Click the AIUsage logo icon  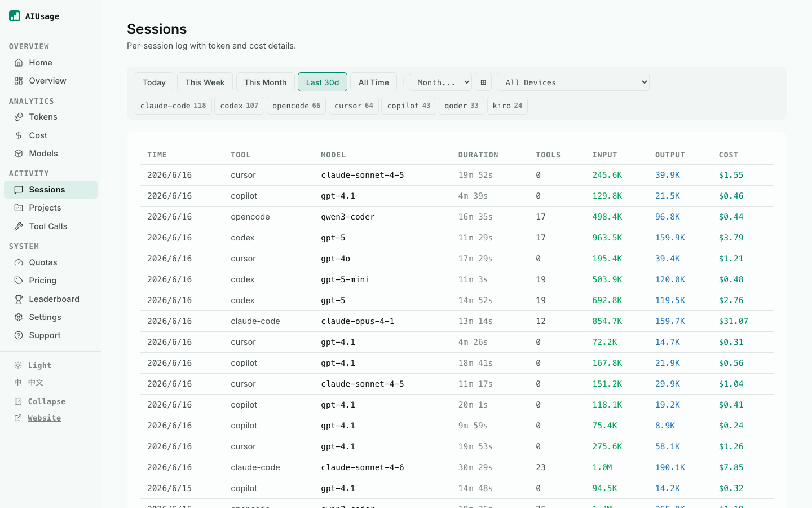(15, 16)
